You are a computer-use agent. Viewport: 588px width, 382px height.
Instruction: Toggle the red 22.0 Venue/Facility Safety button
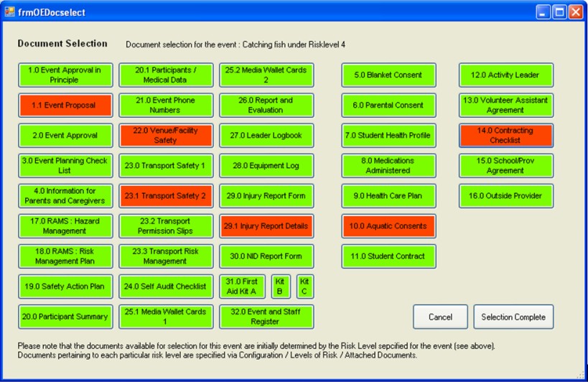point(166,135)
